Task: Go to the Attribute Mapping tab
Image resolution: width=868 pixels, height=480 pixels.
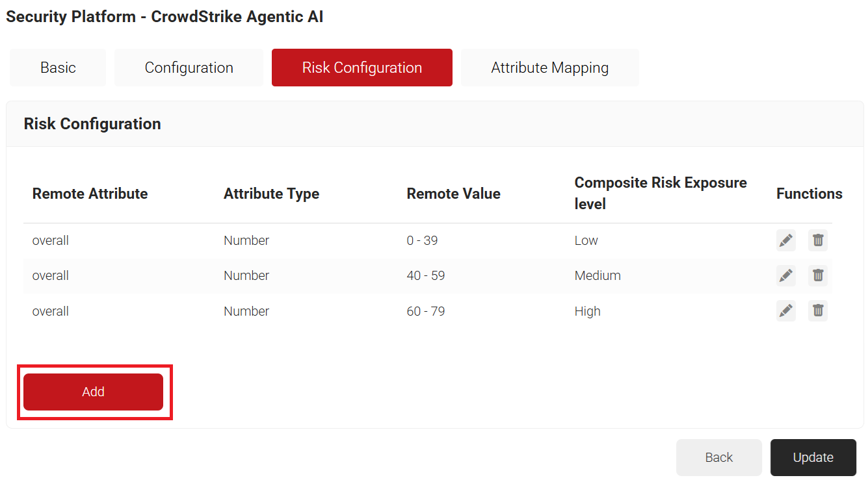Action: (x=550, y=68)
